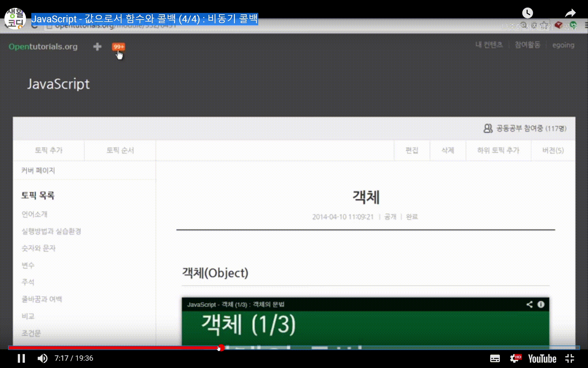Image resolution: width=588 pixels, height=368 pixels.
Task: Click the 공개 status label
Action: pyautogui.click(x=390, y=217)
